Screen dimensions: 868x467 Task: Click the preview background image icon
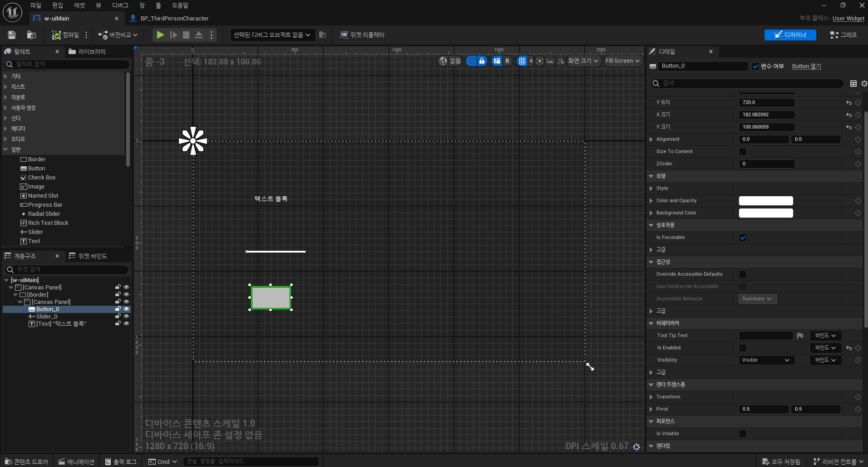point(550,61)
